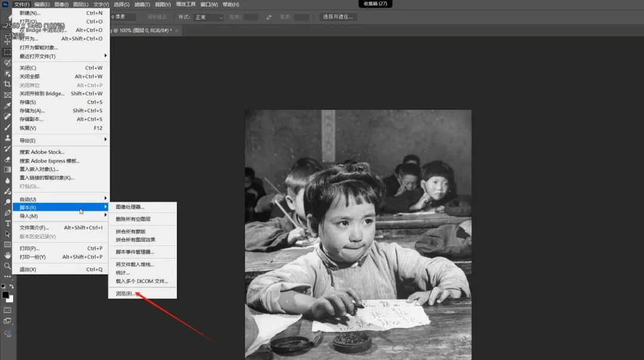Select the Gradient tool

(x=7, y=170)
